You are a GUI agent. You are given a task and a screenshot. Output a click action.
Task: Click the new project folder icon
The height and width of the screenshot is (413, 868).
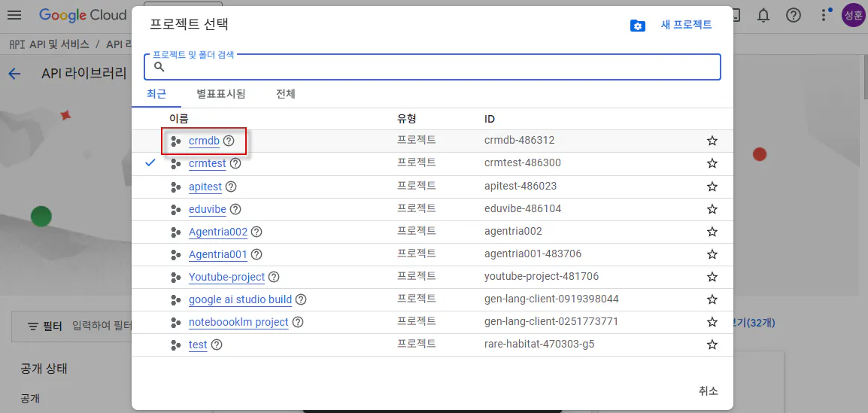pos(638,26)
